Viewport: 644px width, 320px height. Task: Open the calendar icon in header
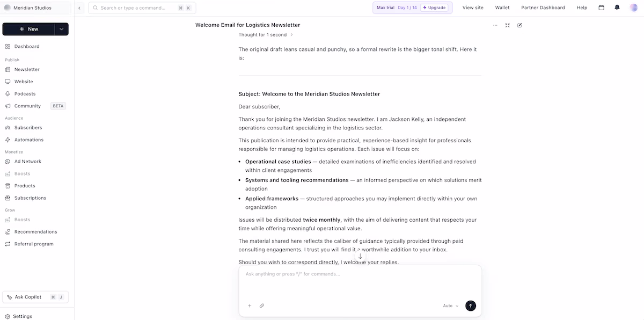[601, 8]
